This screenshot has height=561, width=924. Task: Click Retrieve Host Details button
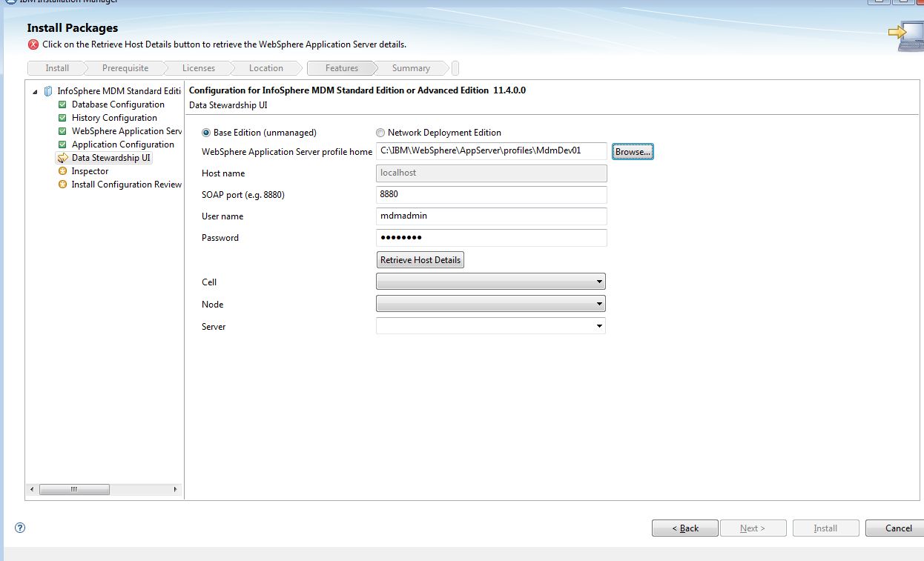pos(420,260)
